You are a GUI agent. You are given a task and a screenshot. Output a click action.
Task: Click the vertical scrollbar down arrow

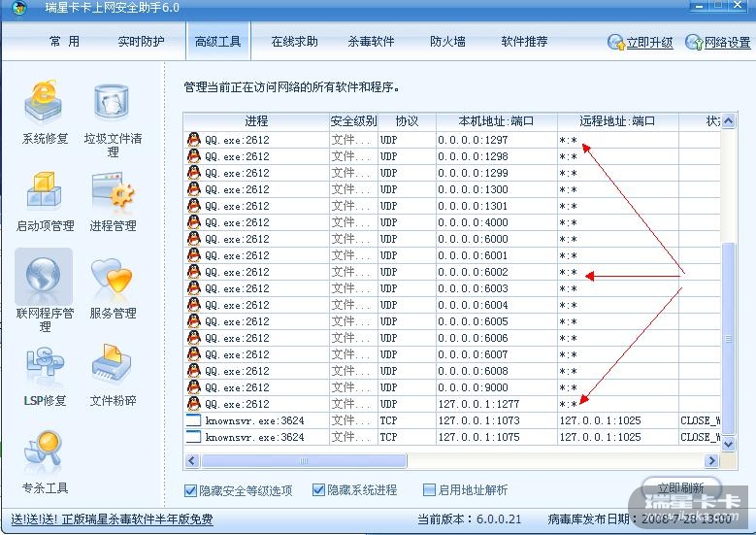(x=728, y=444)
